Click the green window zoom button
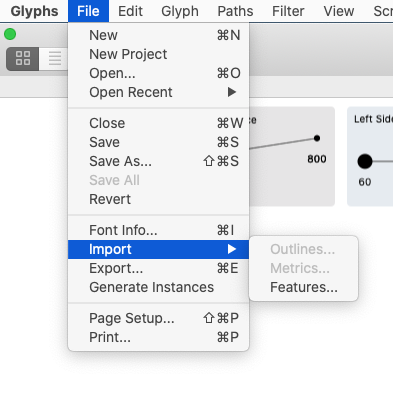The image size is (393, 395). click(x=10, y=34)
